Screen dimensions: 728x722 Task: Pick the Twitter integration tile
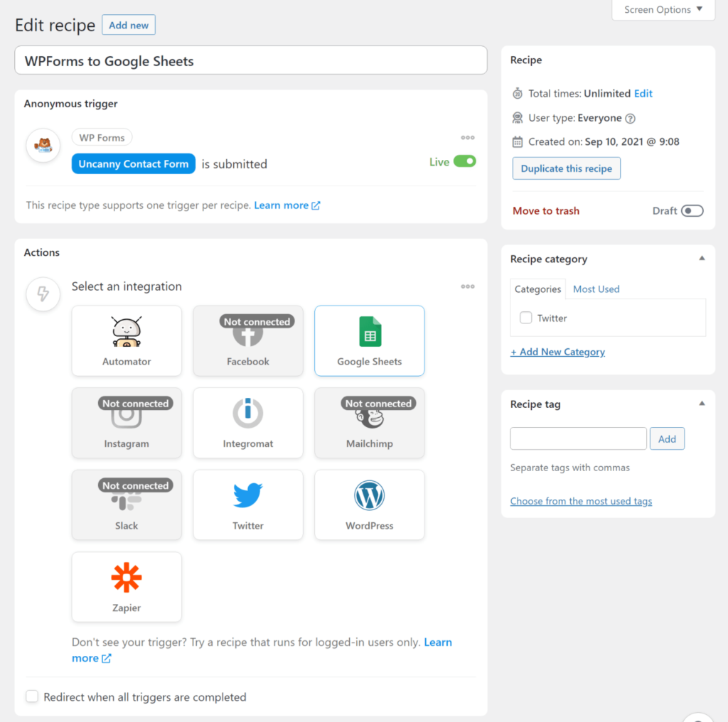click(x=248, y=505)
